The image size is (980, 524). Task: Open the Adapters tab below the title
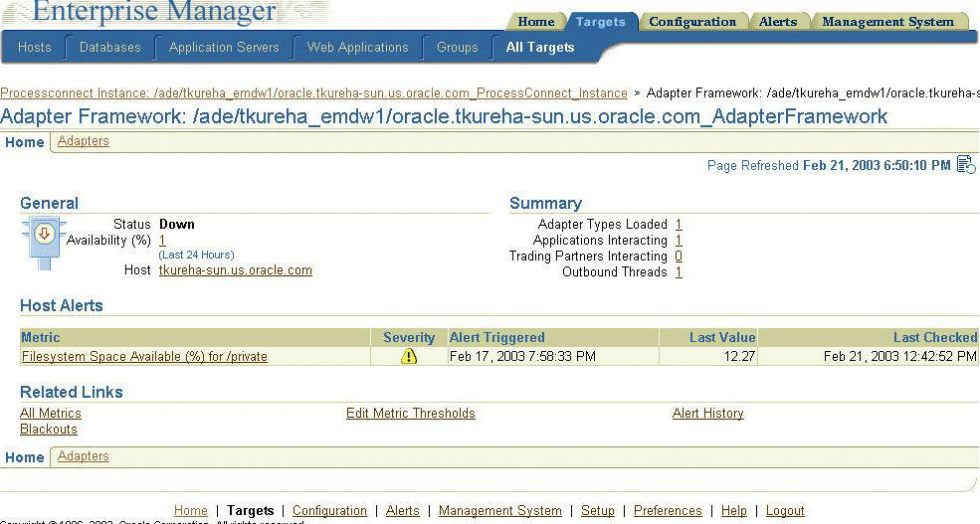pos(84,141)
